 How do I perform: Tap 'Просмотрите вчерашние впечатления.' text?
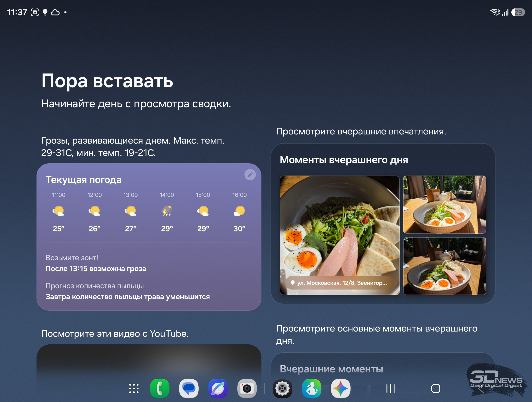point(361,132)
